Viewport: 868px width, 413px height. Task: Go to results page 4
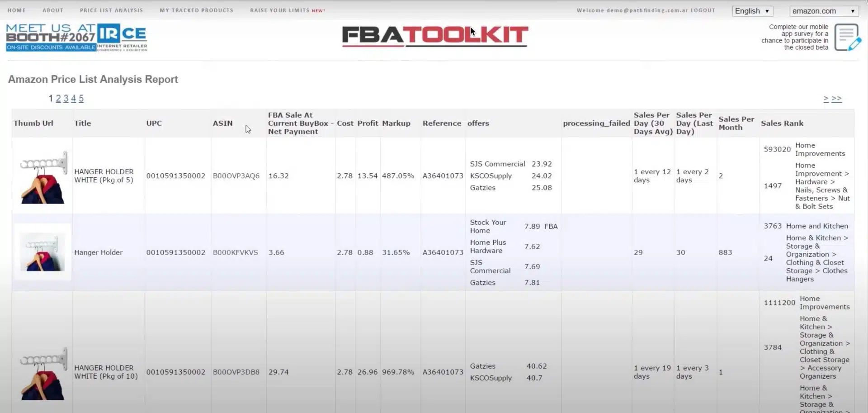pyautogui.click(x=73, y=98)
